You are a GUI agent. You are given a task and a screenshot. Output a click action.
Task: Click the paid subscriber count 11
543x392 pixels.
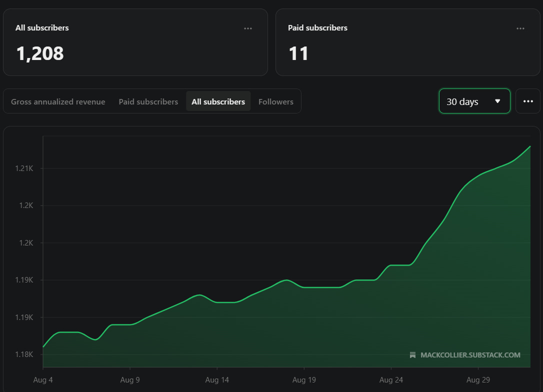click(x=298, y=53)
